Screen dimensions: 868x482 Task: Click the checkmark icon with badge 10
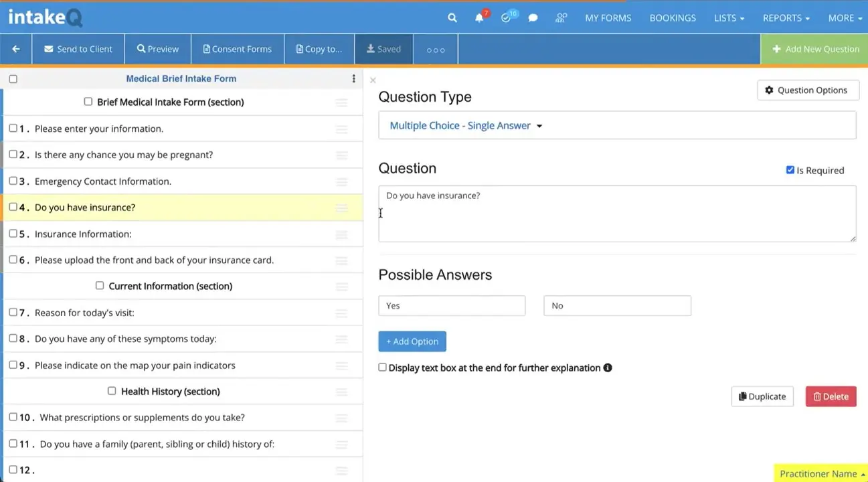tap(506, 17)
